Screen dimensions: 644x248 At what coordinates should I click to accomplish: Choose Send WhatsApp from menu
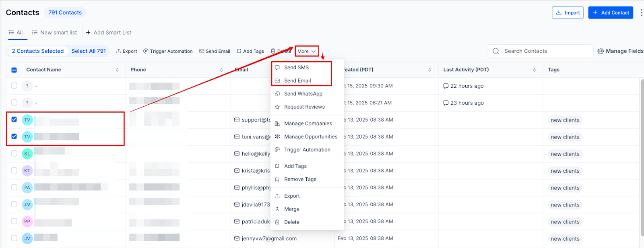pos(307,94)
